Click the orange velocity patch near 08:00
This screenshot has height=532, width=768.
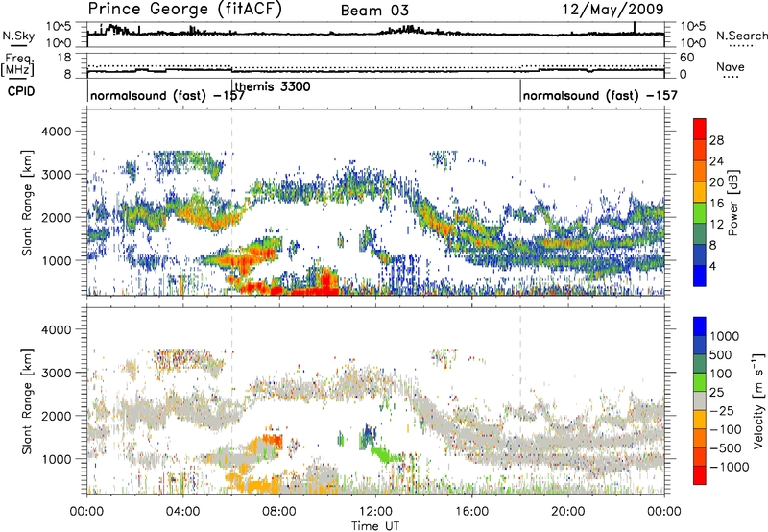[x=273, y=442]
